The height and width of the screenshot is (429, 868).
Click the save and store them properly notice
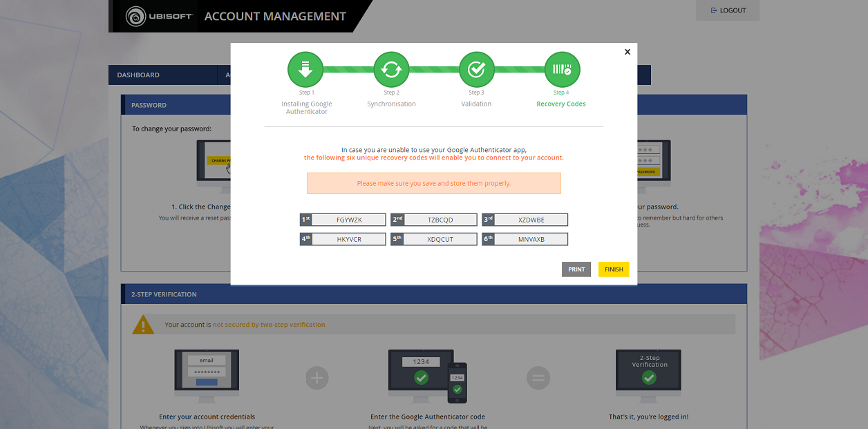pos(434,184)
